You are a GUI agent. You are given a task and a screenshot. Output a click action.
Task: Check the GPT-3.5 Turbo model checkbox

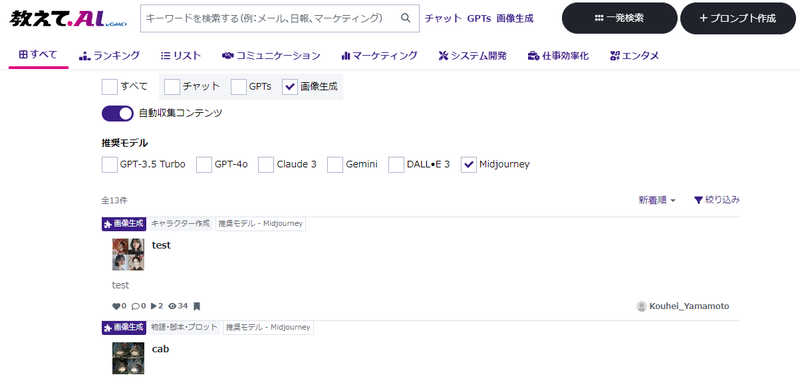click(110, 165)
